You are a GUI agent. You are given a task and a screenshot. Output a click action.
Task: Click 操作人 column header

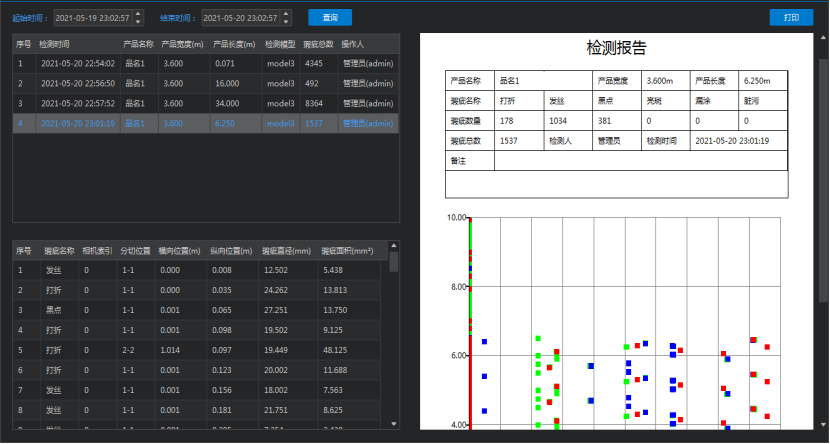(352, 44)
